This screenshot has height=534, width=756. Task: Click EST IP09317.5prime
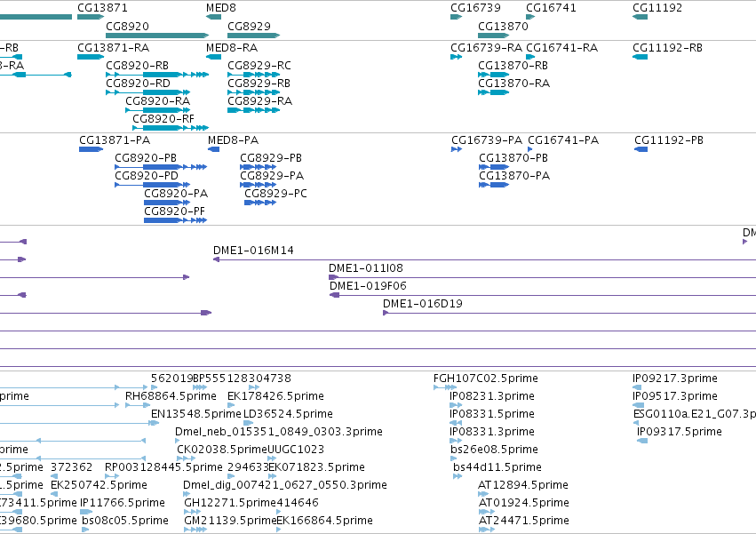click(680, 432)
